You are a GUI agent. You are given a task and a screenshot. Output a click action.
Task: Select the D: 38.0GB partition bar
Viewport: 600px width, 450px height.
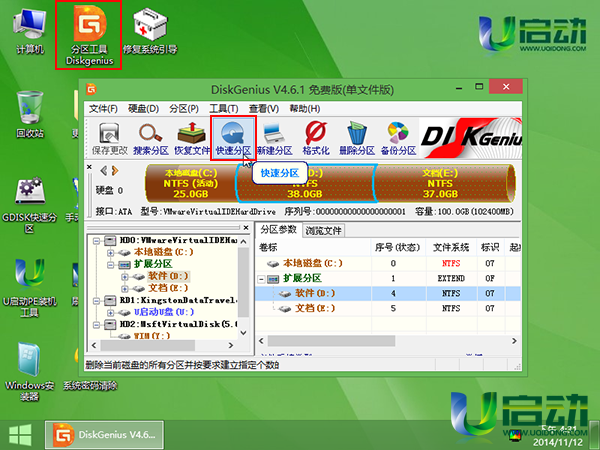pyautogui.click(x=306, y=184)
